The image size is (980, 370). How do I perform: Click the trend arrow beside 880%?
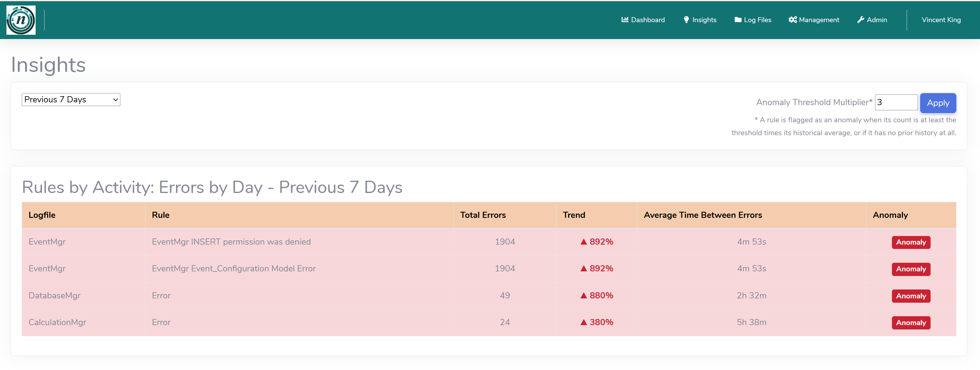pos(583,296)
